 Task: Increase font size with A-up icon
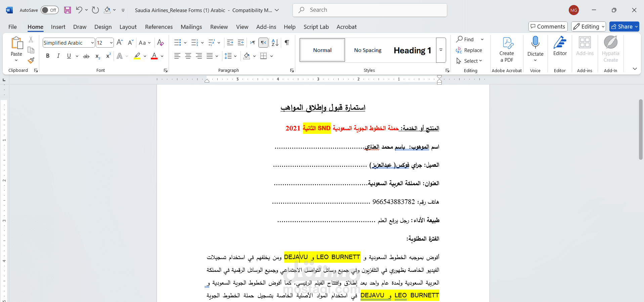120,43
